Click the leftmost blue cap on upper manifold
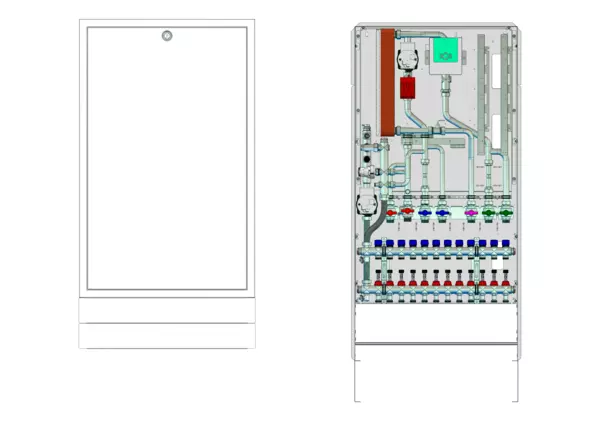Viewport: 600px width, 421px height. click(x=379, y=243)
